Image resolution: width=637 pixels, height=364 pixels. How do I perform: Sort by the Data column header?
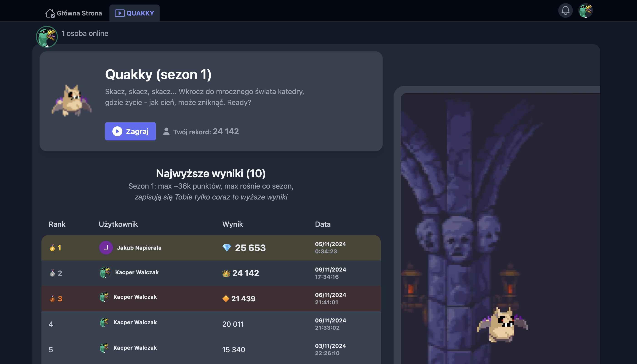point(322,224)
